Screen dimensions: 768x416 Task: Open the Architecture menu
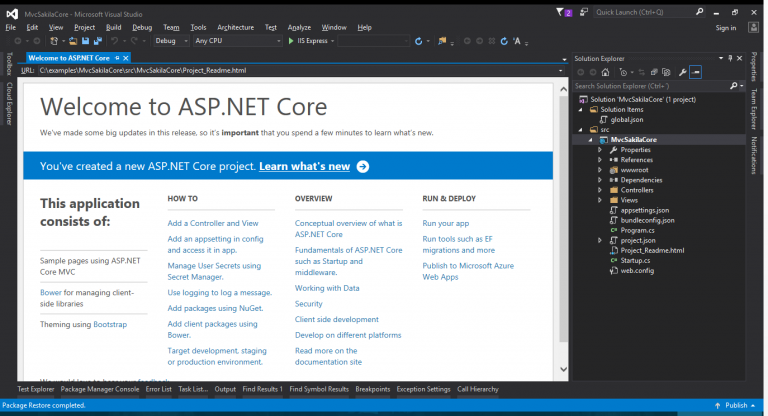[x=235, y=27]
